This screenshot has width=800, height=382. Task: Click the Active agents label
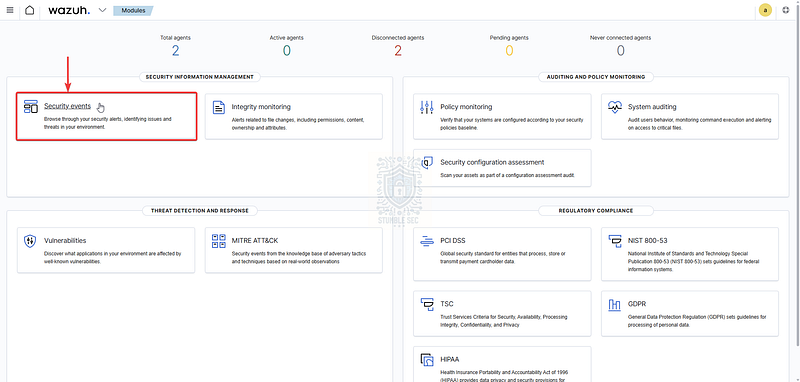pyautogui.click(x=287, y=38)
